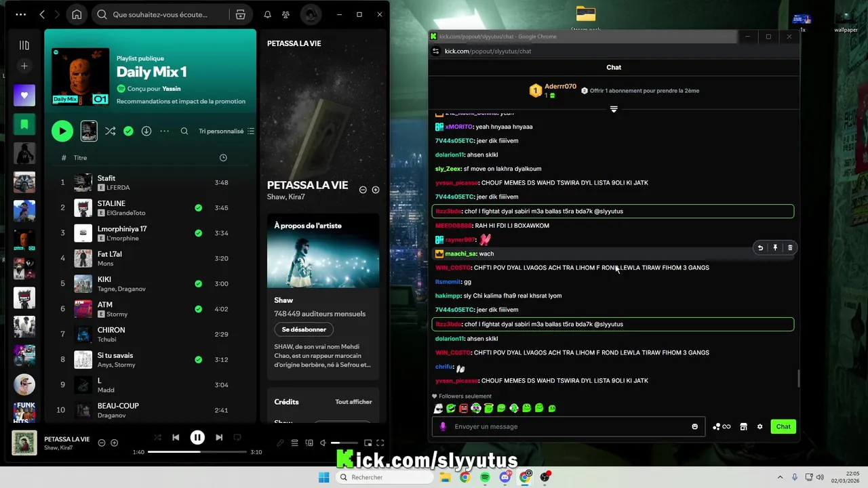Open Kick chat settings gear
The image size is (868, 488).
[x=759, y=426]
